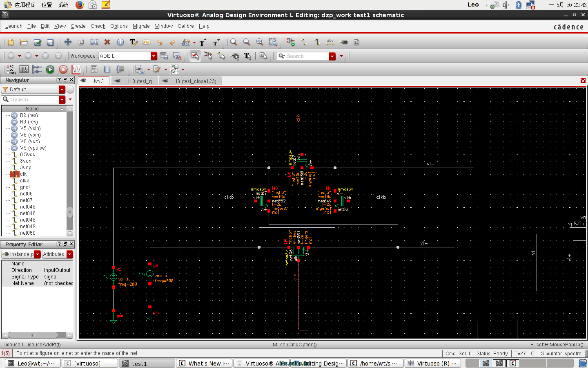Close the schematic tab with red X
This screenshot has width=588, height=368.
pos(583,81)
